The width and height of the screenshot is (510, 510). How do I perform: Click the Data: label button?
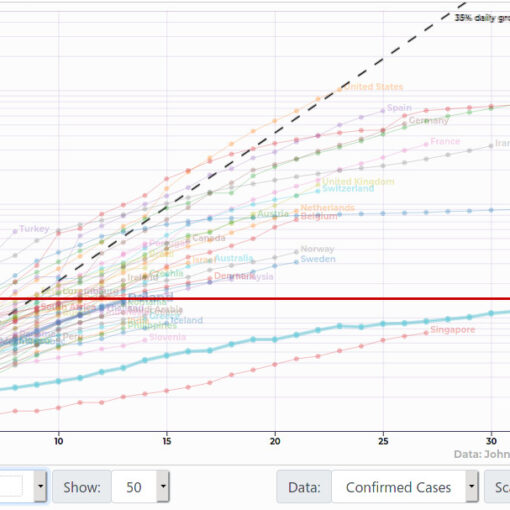point(304,487)
